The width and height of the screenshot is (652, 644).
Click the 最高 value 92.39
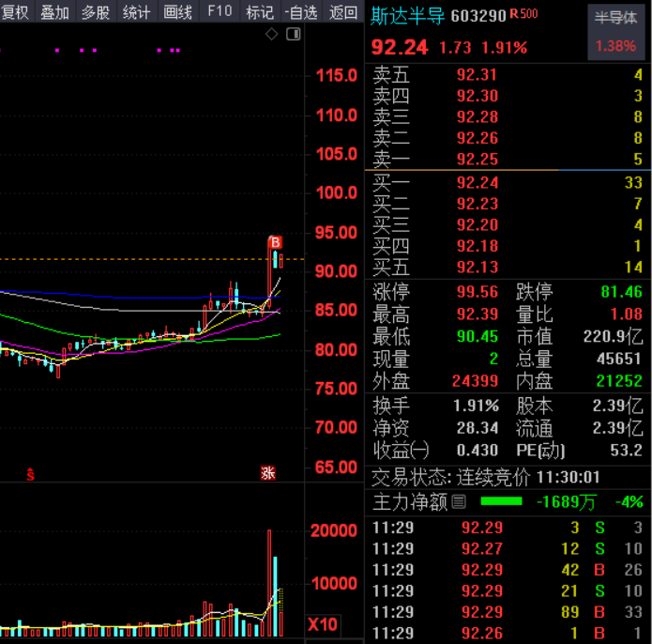coord(477,314)
